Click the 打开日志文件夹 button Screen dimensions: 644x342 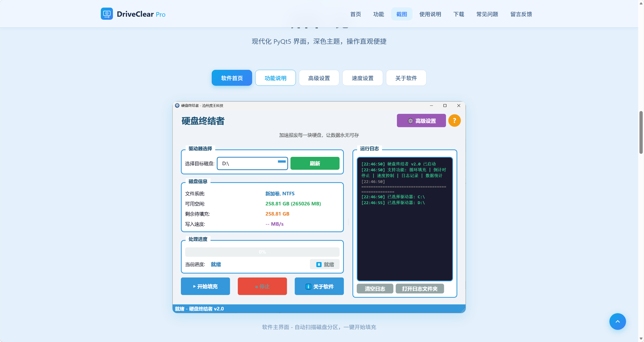tap(420, 289)
